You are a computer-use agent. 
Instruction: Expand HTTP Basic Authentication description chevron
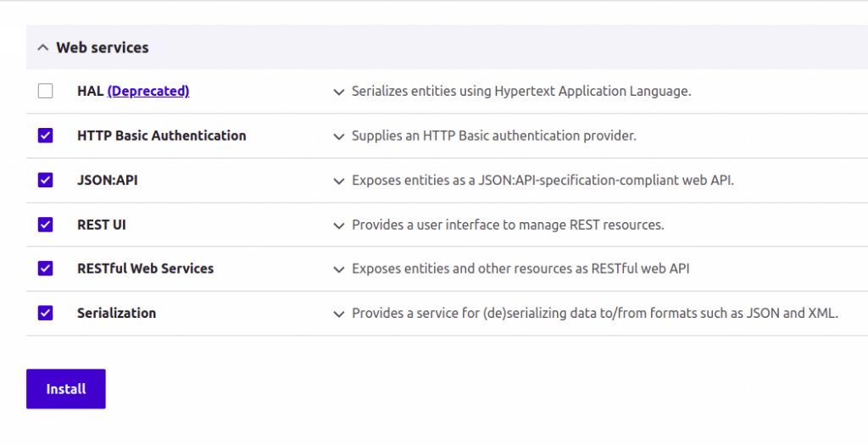coord(339,136)
